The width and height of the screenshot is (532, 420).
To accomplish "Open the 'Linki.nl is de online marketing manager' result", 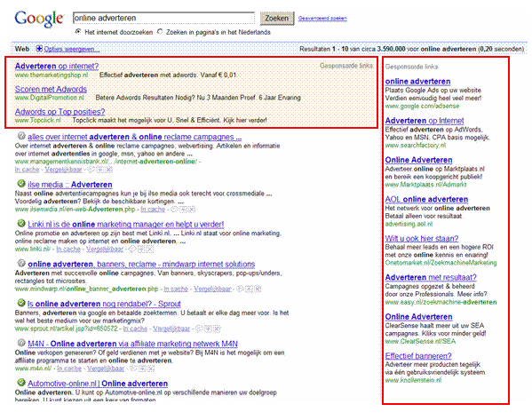I will (126, 225).
